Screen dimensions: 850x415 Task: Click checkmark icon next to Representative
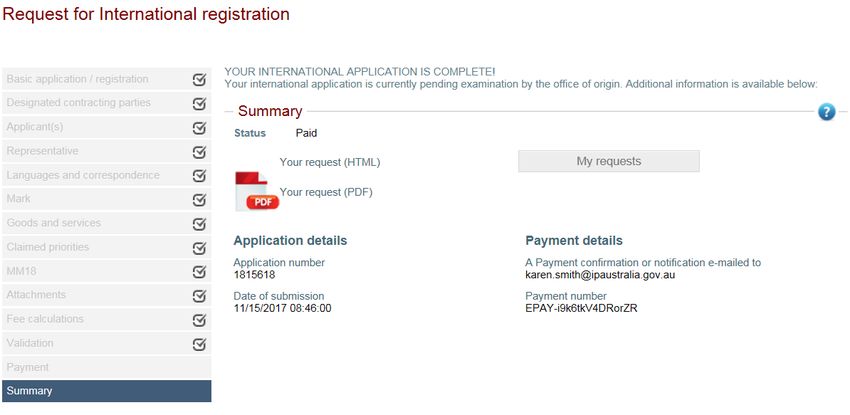point(199,152)
